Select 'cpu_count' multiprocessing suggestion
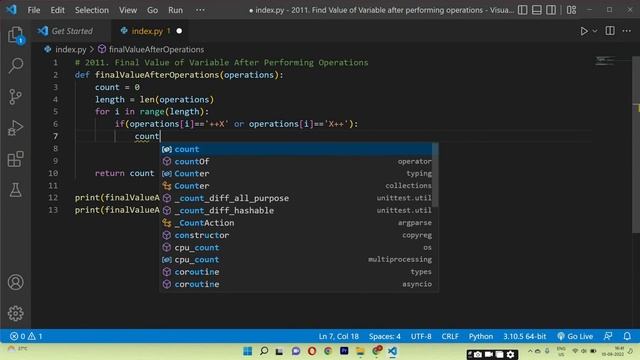This screenshot has height=360, width=640. 296,260
